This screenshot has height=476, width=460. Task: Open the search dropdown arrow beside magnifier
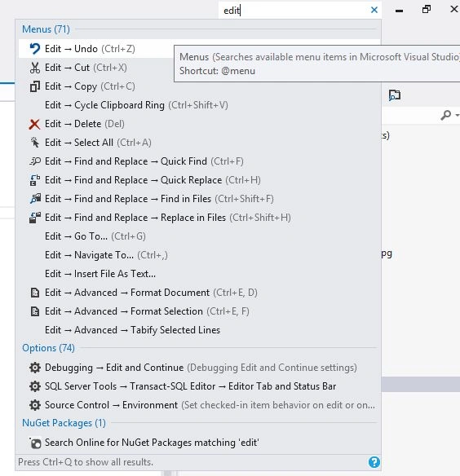point(457,115)
